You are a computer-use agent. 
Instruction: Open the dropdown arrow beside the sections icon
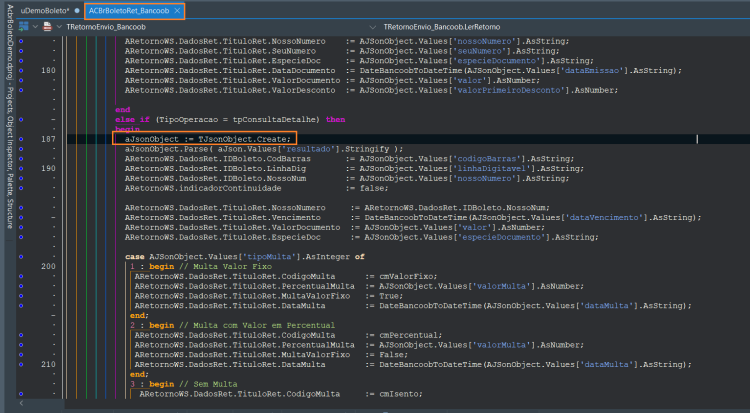point(35,27)
